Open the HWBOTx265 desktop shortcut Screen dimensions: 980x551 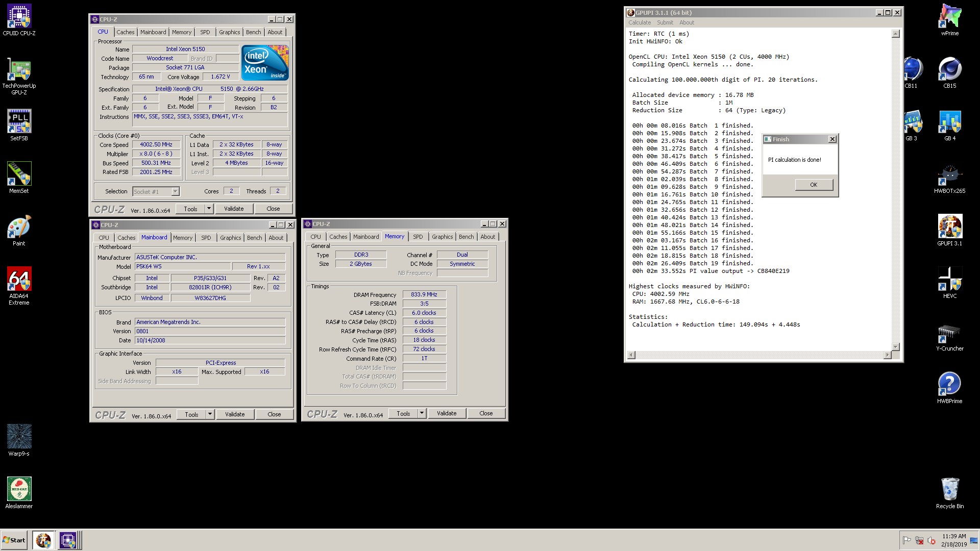(949, 178)
